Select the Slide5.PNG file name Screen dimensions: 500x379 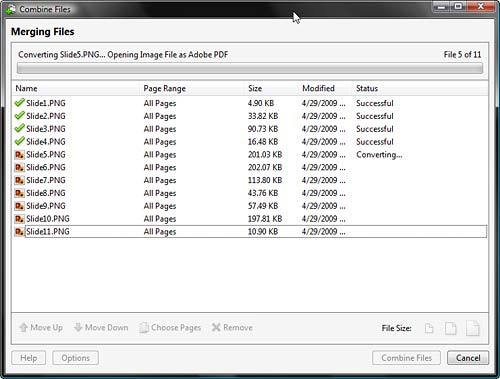(x=46, y=155)
